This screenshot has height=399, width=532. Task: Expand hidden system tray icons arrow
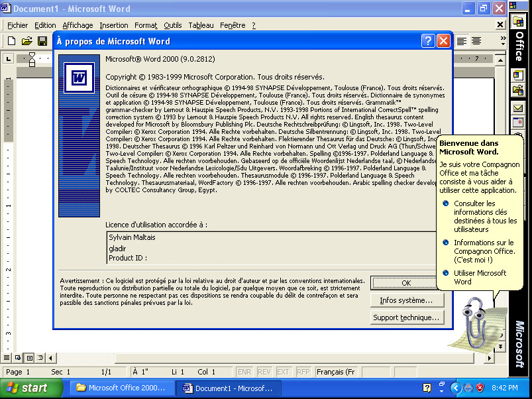(456, 388)
